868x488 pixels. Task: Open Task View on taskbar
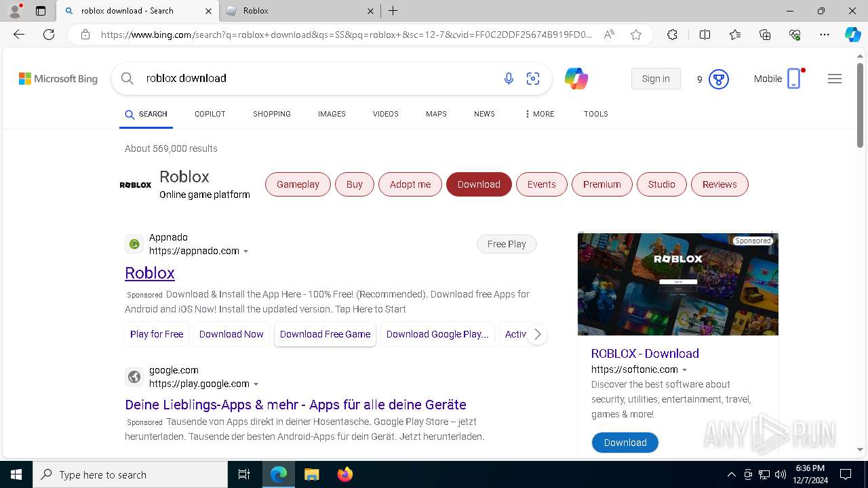pyautogui.click(x=244, y=474)
